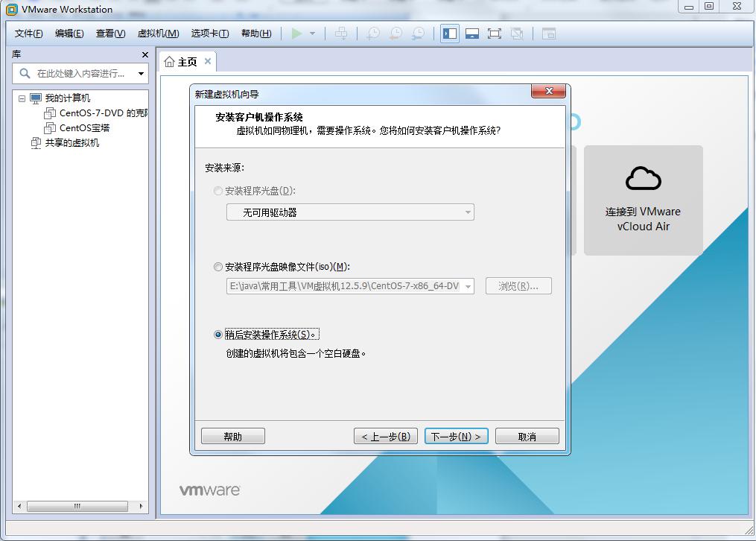756x541 pixels.
Task: Click the CentOS宝塔 VM icon
Action: point(50,128)
